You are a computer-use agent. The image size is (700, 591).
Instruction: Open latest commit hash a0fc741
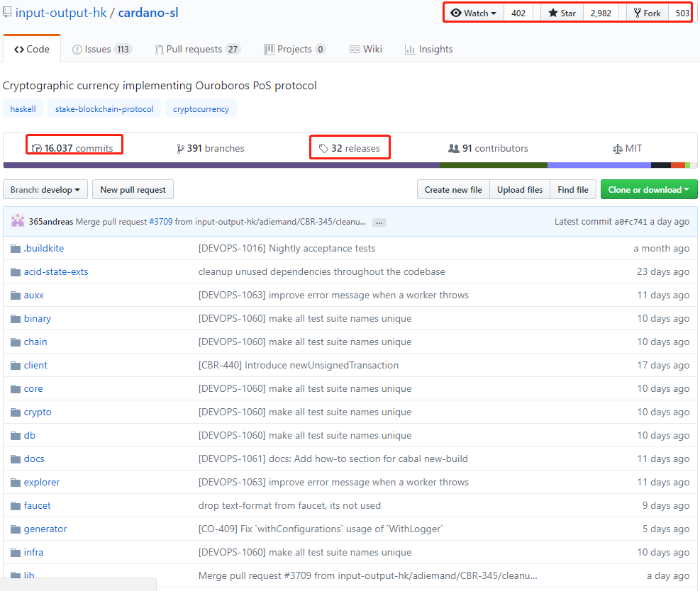(x=630, y=222)
